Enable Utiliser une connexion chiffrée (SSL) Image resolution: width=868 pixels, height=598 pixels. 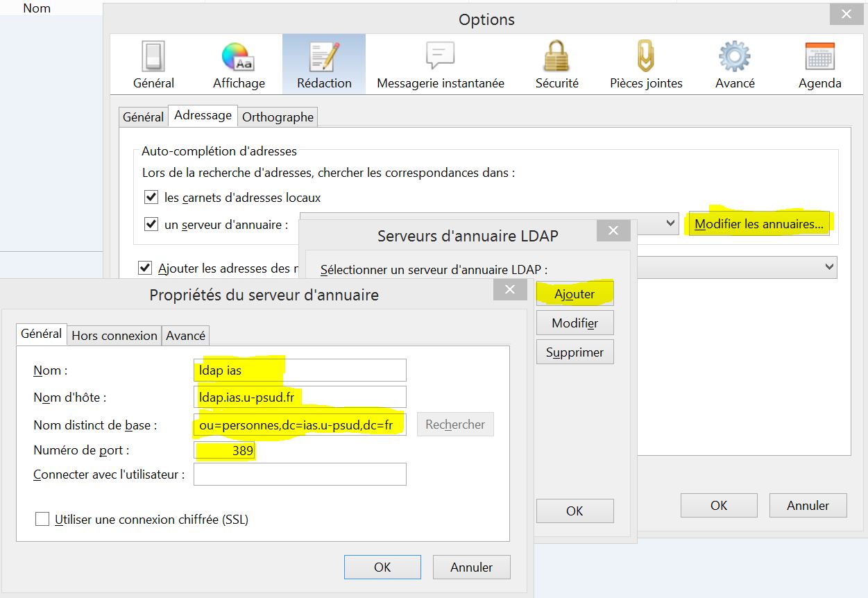click(43, 519)
